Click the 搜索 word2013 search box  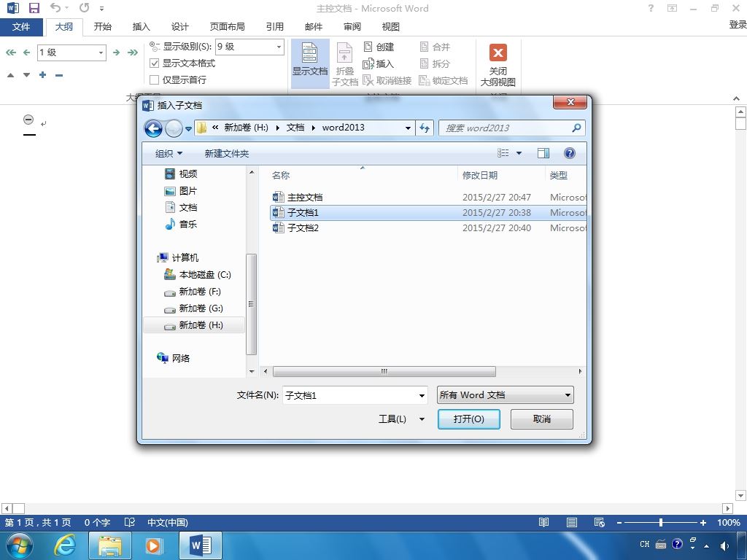[x=505, y=128]
